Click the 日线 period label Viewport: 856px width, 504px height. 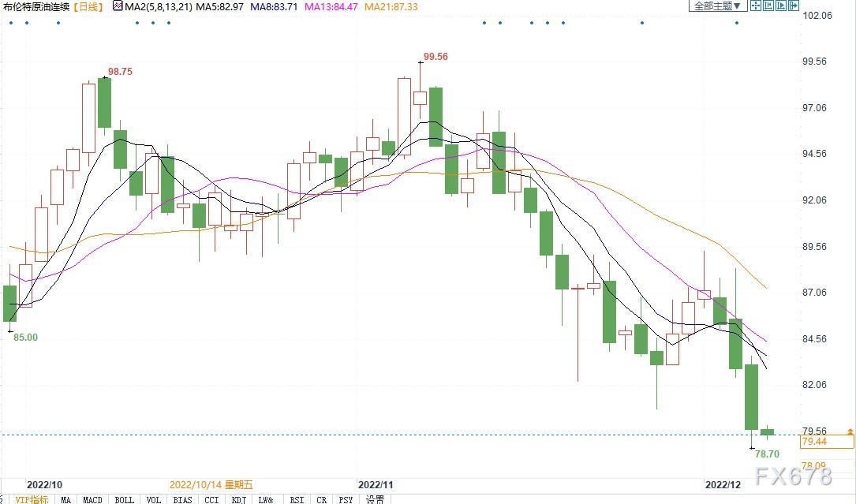88,6
